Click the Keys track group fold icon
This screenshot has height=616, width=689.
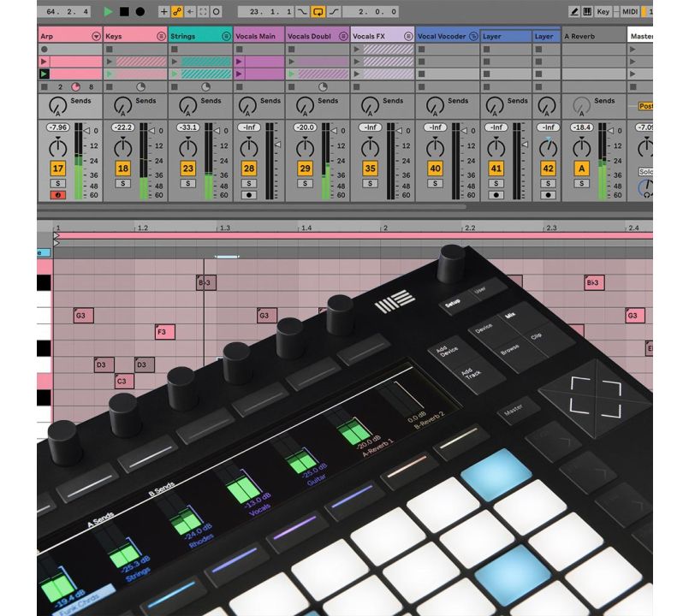tap(161, 37)
